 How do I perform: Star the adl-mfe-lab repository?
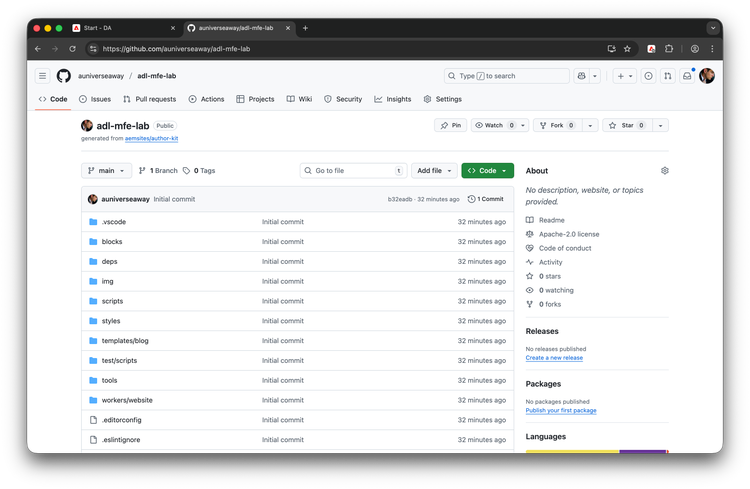click(x=622, y=125)
